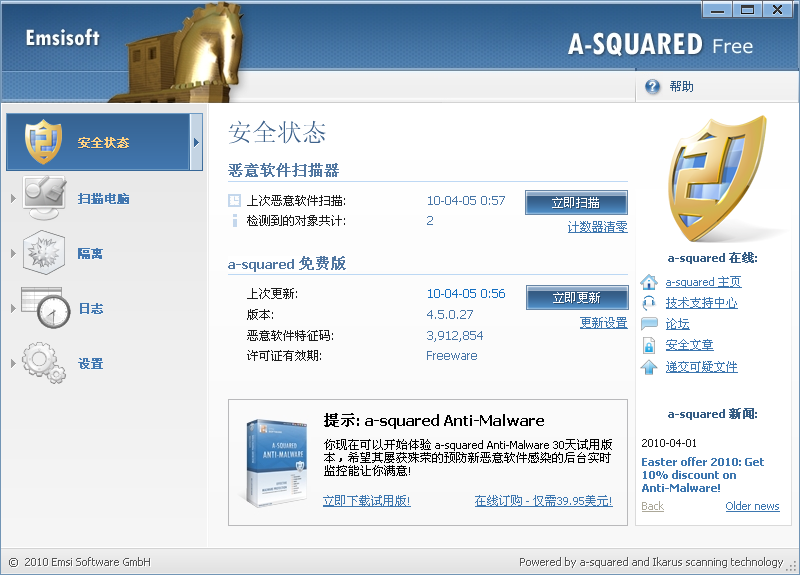The image size is (800, 575).
Task: Open the 安全文章 link
Action: [x=689, y=345]
